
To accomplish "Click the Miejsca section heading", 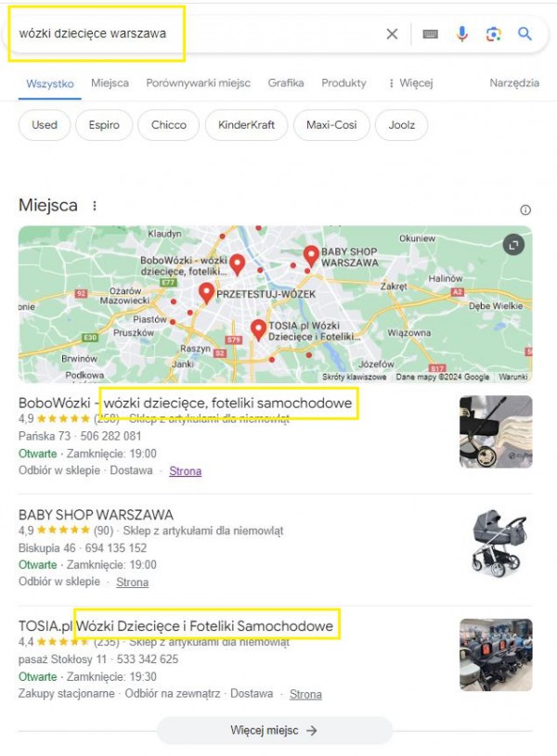I will click(x=47, y=205).
